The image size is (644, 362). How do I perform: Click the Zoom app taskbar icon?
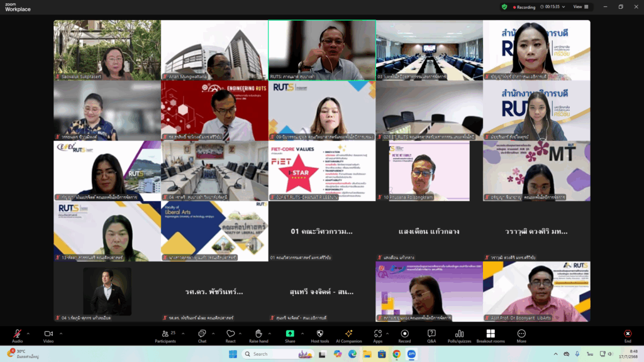tap(411, 354)
